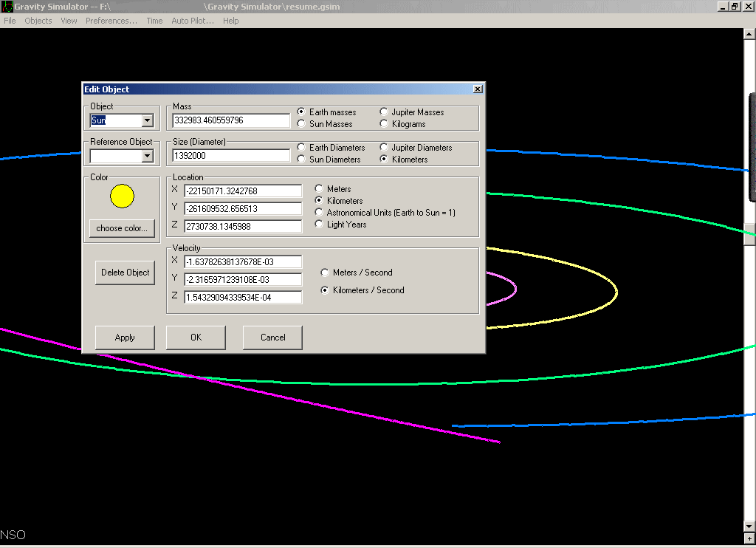Open the Objects menu
The width and height of the screenshot is (756, 548).
pyautogui.click(x=38, y=21)
